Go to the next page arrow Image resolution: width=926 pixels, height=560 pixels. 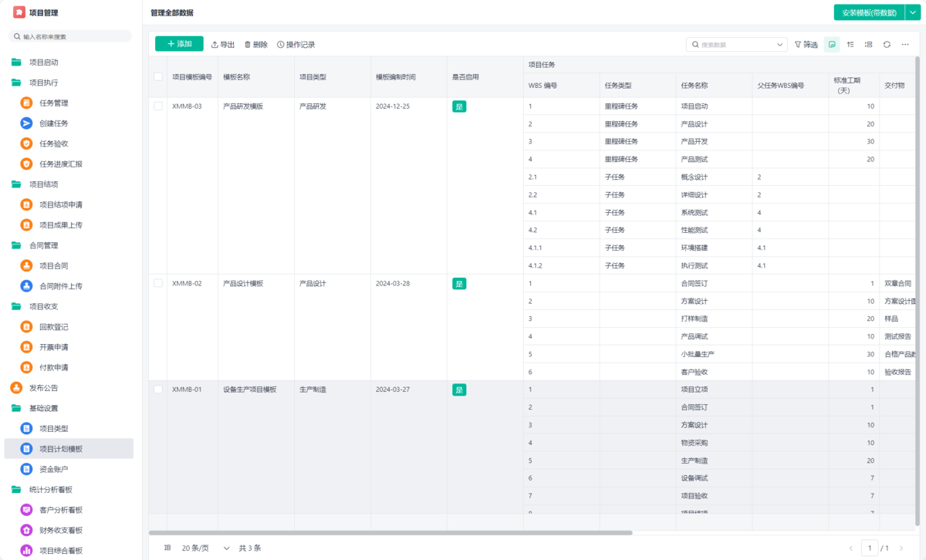903,548
